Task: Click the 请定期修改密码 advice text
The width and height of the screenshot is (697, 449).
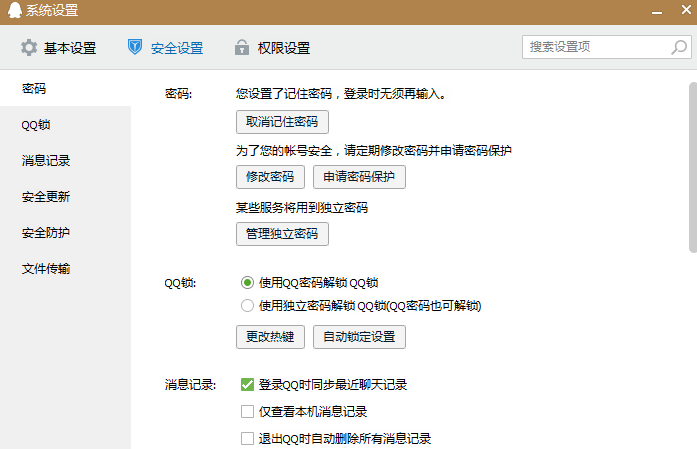Action: [374, 151]
